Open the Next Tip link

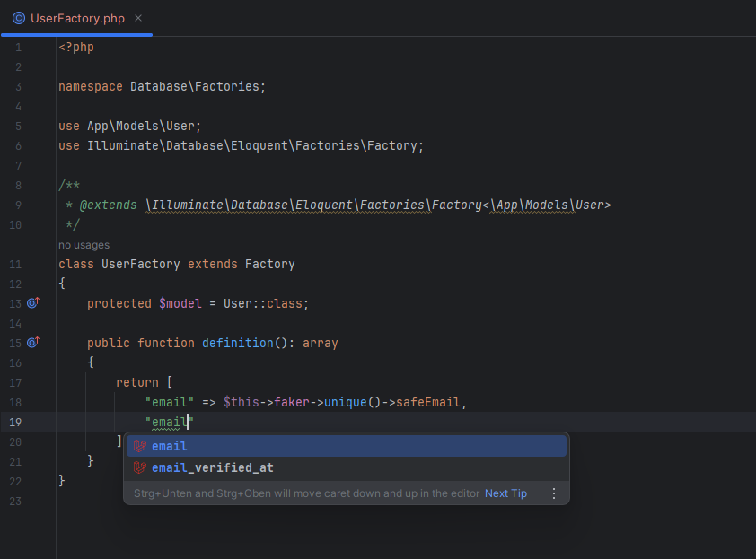505,493
